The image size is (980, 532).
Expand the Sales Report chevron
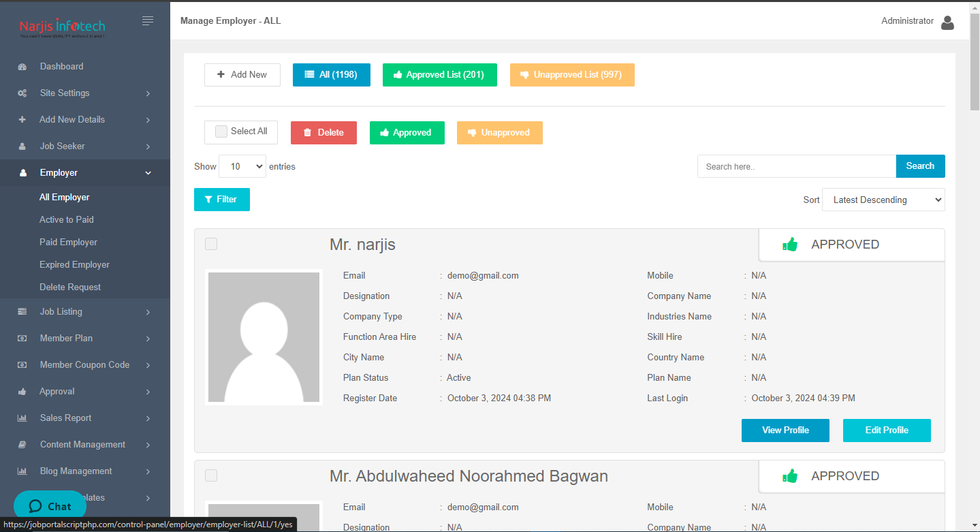point(148,418)
